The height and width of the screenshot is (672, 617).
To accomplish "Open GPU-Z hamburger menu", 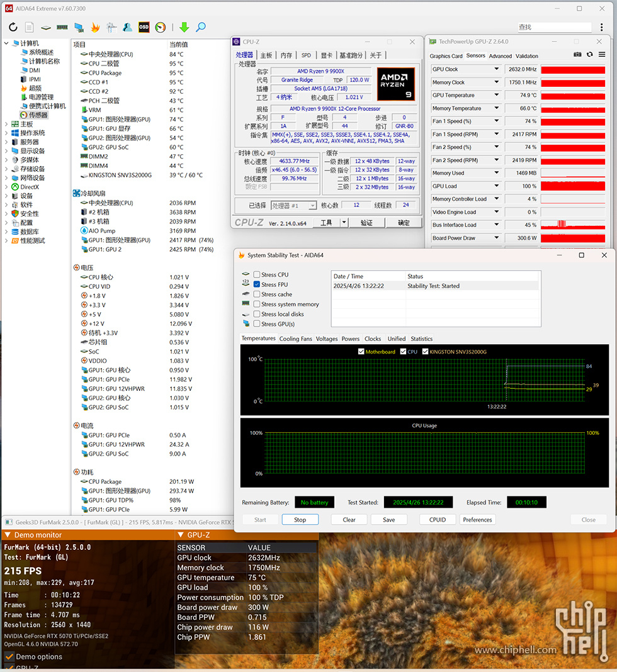I will [x=602, y=55].
